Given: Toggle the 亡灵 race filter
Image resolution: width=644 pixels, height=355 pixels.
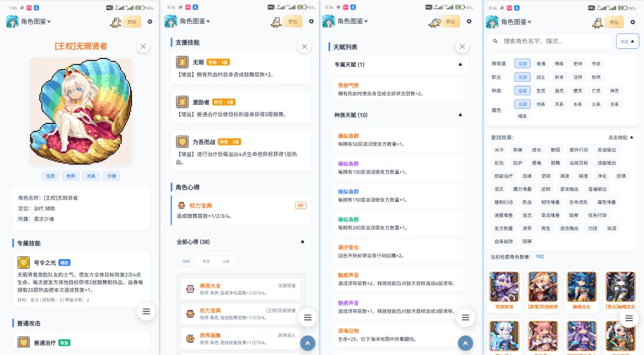Looking at the screenshot, I should click(596, 91).
